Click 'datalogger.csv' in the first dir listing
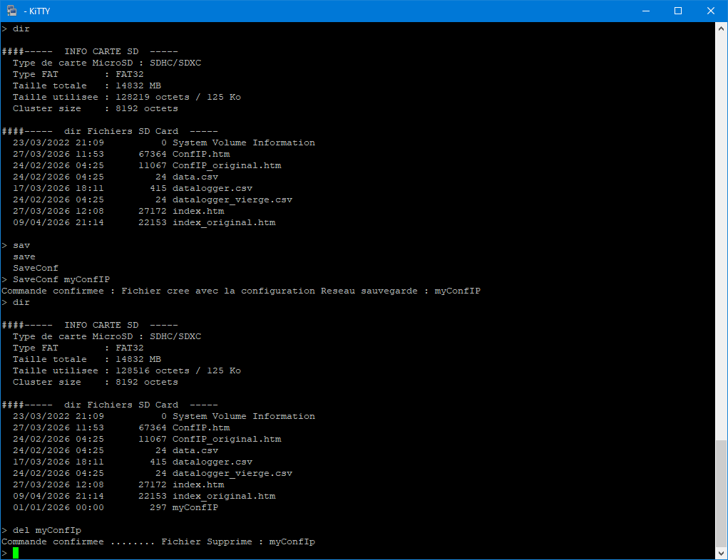 click(x=212, y=188)
